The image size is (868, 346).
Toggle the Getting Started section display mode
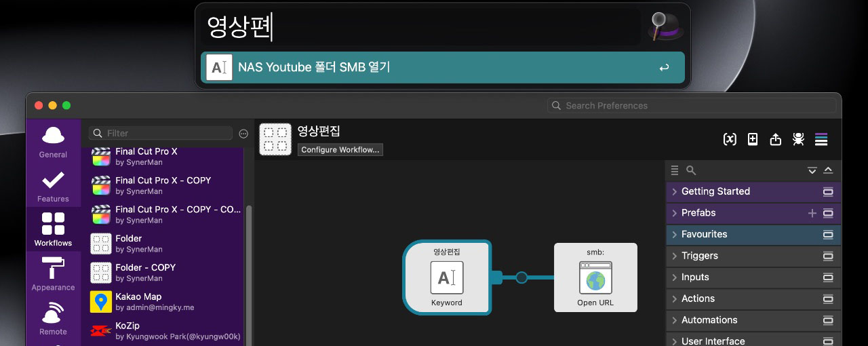(828, 192)
